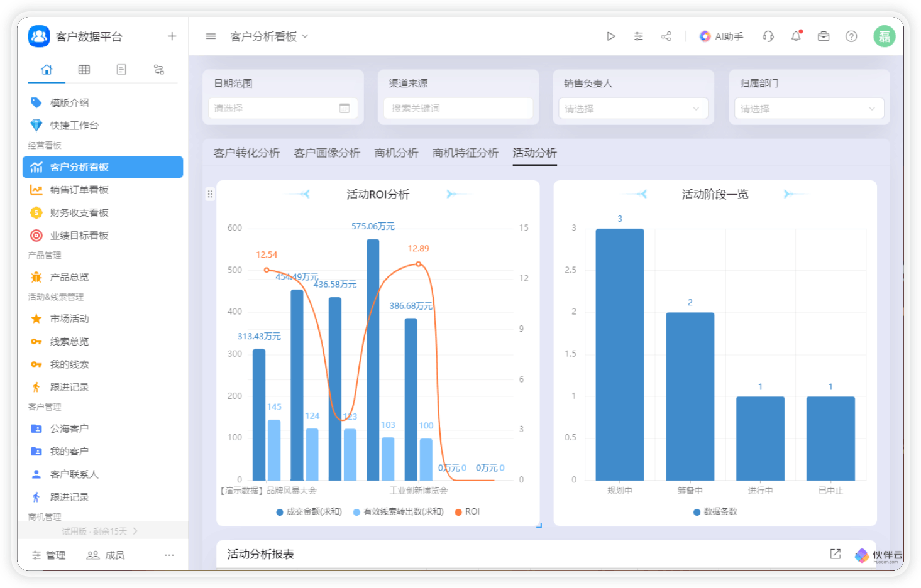Open the filter settings sliders icon
Image resolution: width=921 pixels, height=588 pixels.
point(638,36)
